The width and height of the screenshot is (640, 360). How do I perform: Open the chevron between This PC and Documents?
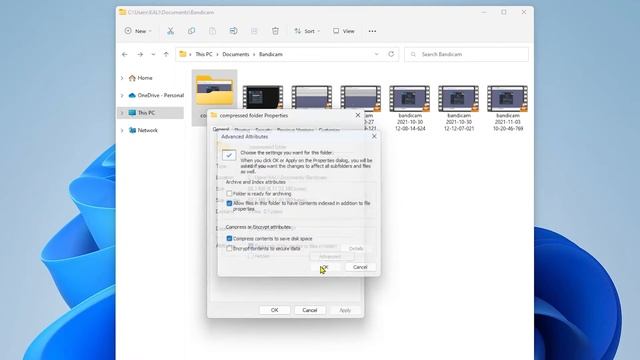point(218,54)
